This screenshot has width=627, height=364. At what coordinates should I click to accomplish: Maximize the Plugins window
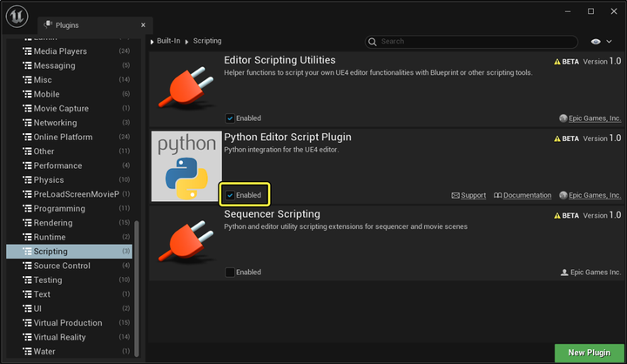pyautogui.click(x=590, y=11)
